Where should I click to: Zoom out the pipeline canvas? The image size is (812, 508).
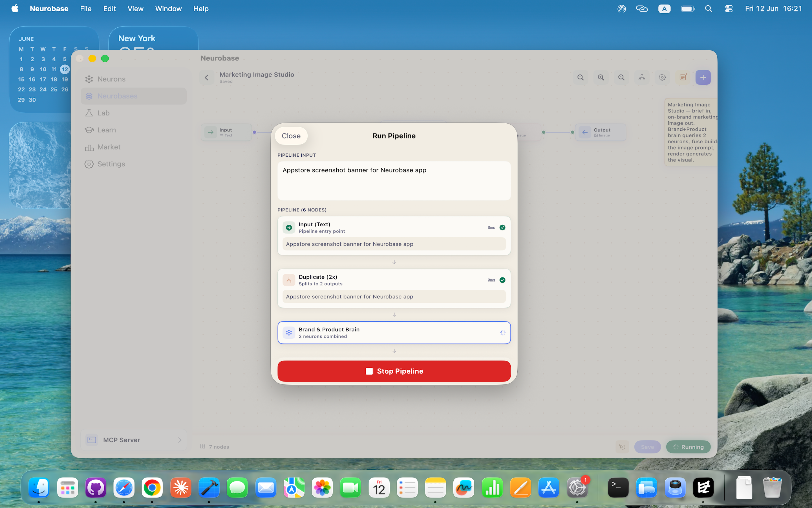click(x=580, y=78)
